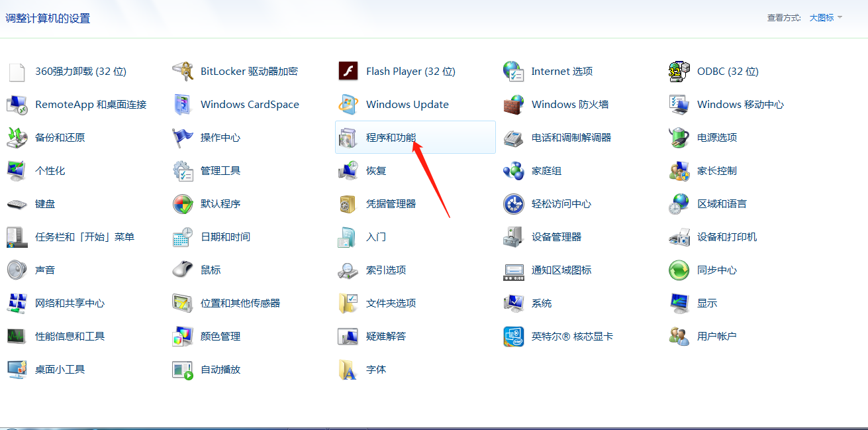
Task: Click the 电源选项 battery icon
Action: 679,138
